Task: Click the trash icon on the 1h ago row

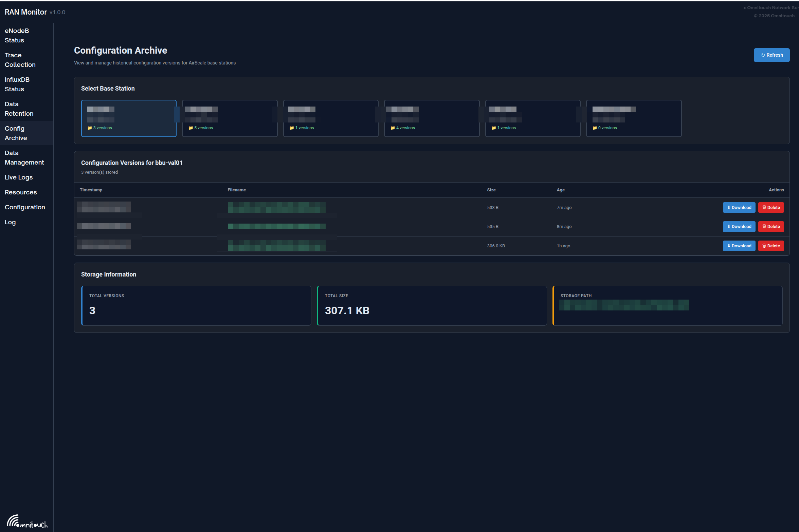Action: click(764, 246)
